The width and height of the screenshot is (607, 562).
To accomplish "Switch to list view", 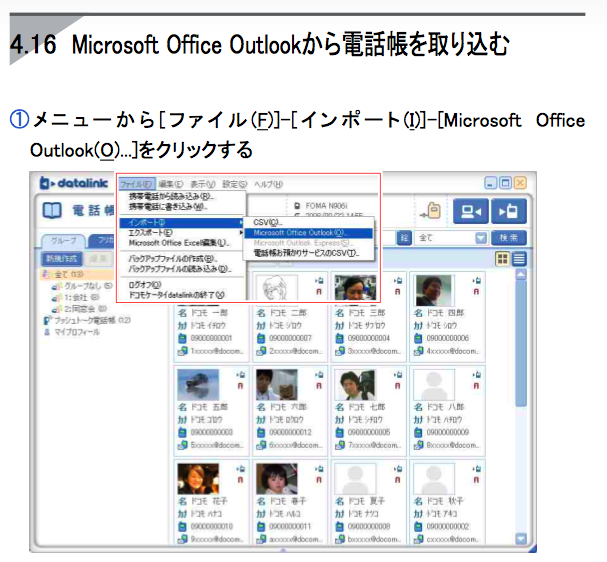I will [519, 259].
